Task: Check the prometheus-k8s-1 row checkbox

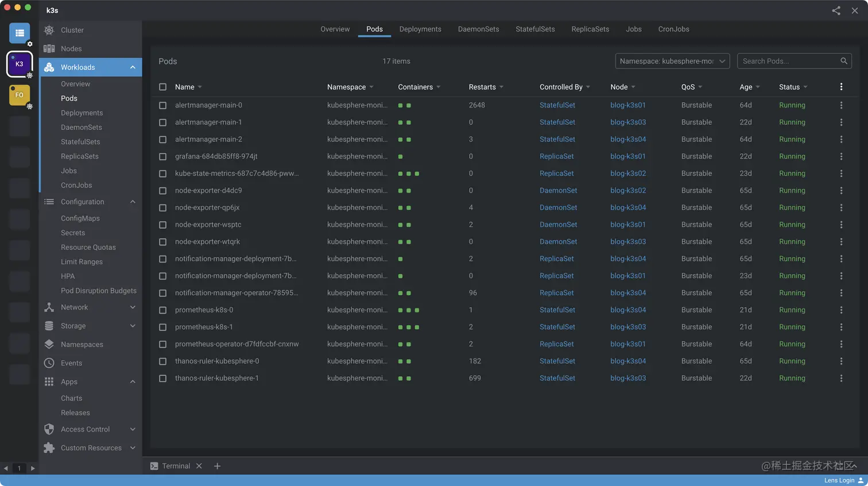Action: pyautogui.click(x=162, y=327)
